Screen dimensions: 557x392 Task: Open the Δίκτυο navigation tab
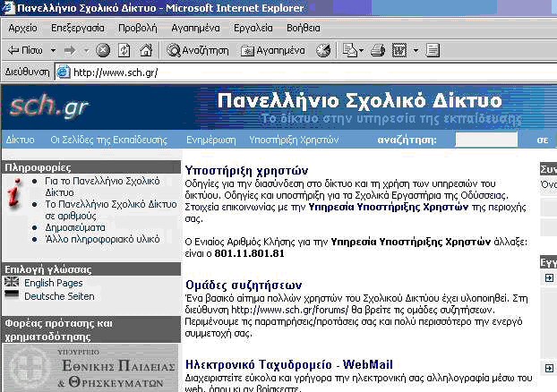pos(20,140)
